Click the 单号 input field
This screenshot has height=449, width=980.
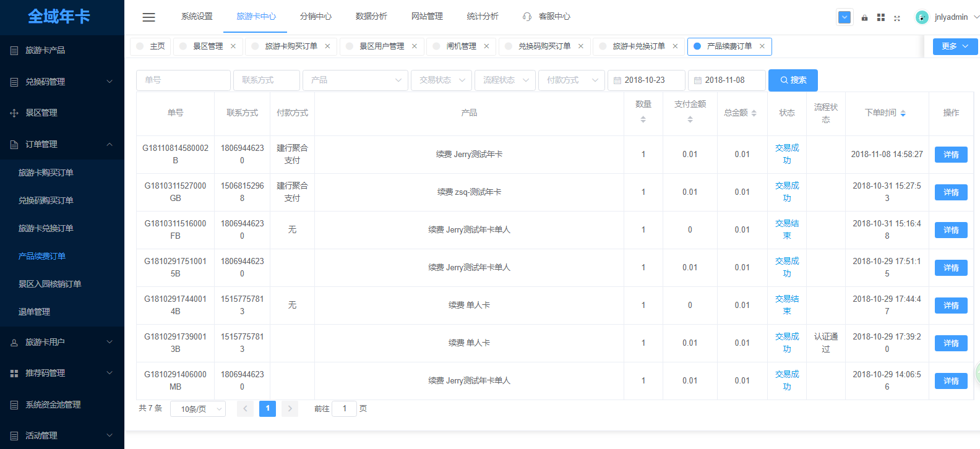183,80
